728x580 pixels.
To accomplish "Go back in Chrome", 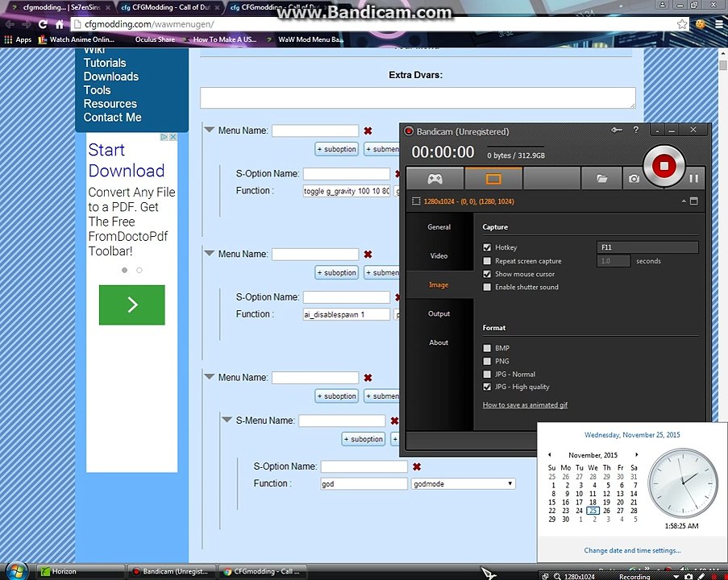I will point(10,24).
